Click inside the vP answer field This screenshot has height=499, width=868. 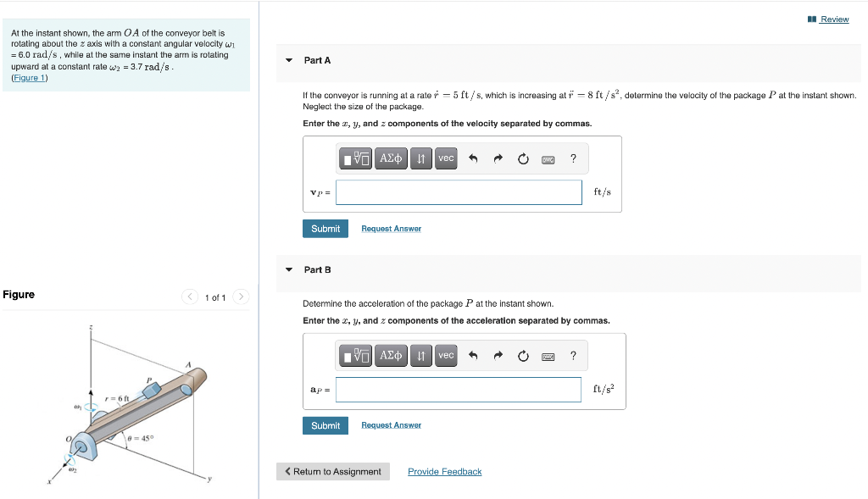tap(458, 192)
